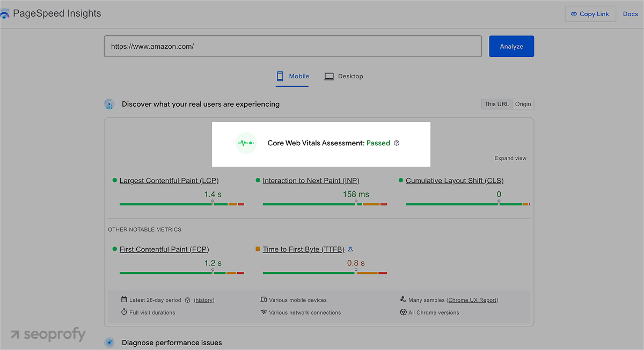Image resolution: width=644 pixels, height=350 pixels.
Task: Click the Core Web Vitals pulse icon
Action: point(246,143)
